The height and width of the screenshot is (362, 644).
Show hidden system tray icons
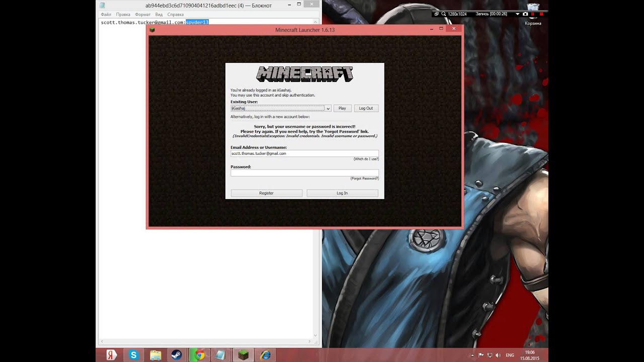pos(472,355)
